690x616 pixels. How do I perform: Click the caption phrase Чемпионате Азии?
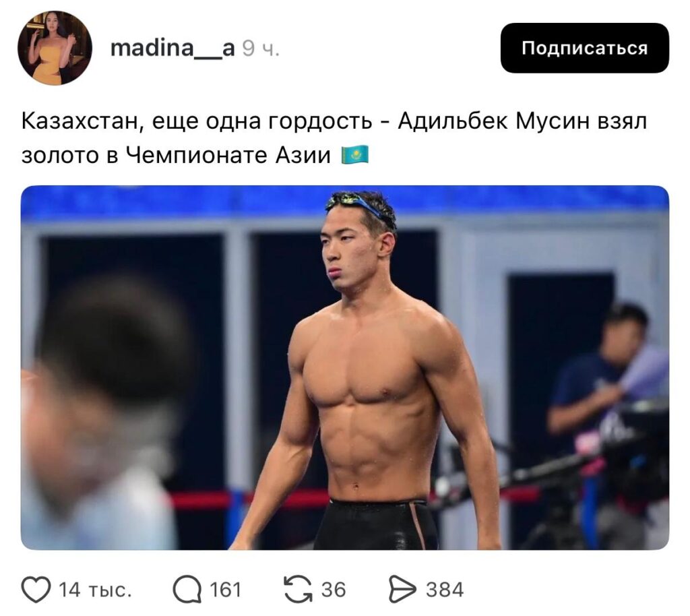pyautogui.click(x=228, y=155)
